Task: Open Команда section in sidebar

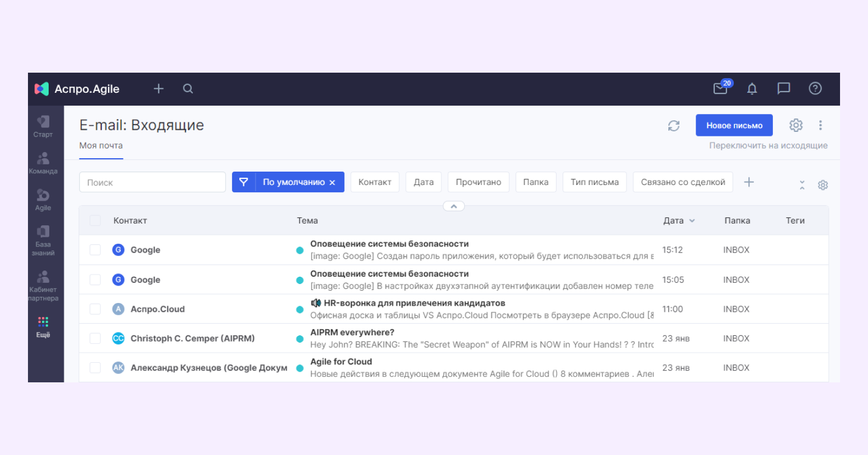Action: click(x=43, y=163)
